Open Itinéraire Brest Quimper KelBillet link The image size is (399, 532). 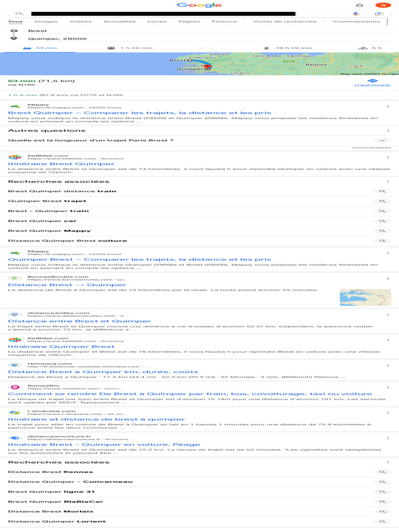tap(61, 164)
